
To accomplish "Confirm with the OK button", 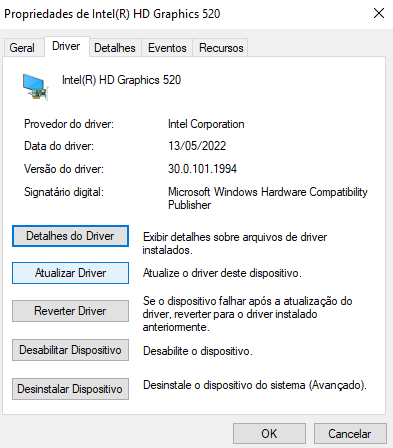I will click(269, 434).
